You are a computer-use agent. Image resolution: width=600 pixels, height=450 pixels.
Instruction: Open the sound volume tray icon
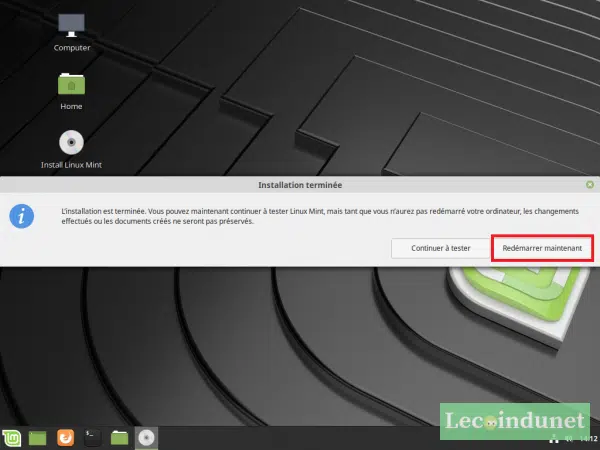pos(569,439)
